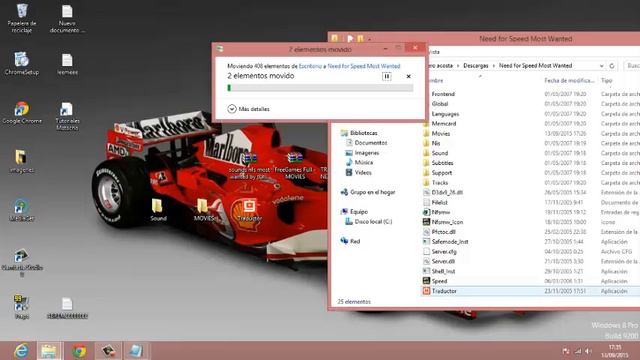
Task: Select the Languages folder row
Action: pos(531,114)
